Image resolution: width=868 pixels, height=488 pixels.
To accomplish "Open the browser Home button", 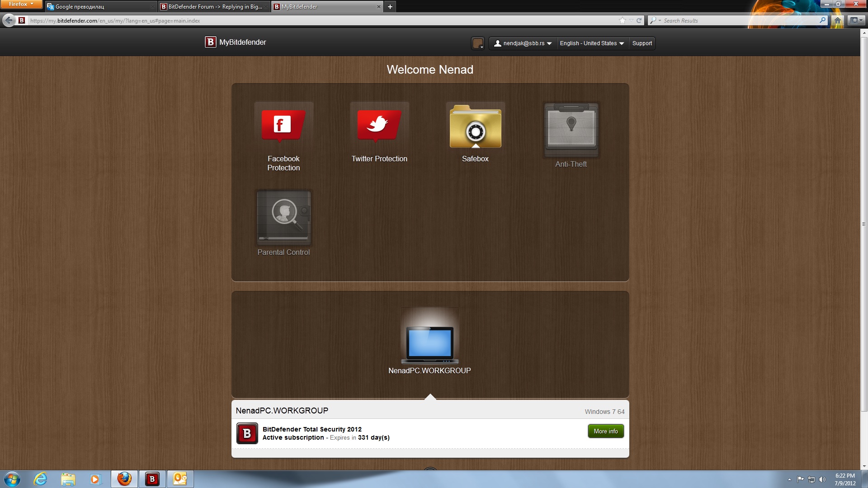I will pos(837,20).
